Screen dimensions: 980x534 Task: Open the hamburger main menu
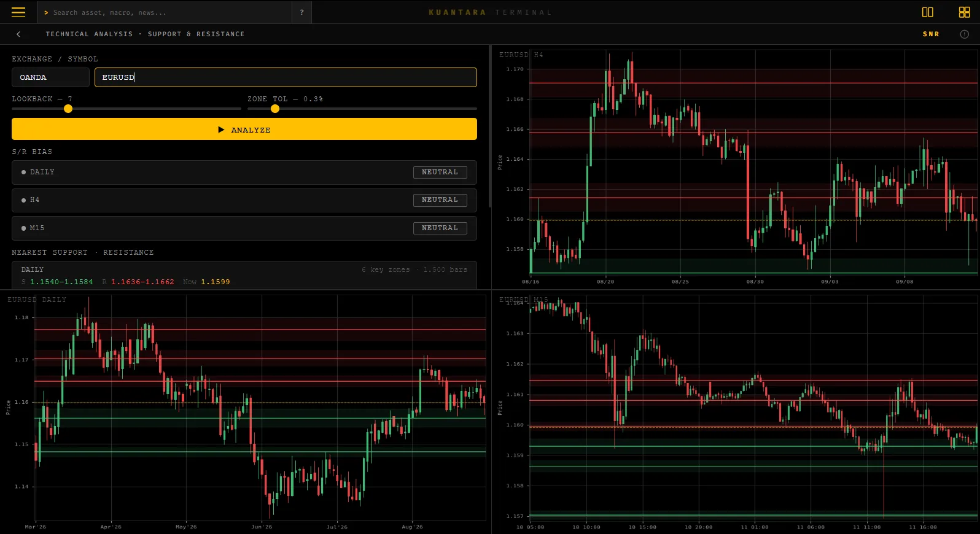[18, 12]
